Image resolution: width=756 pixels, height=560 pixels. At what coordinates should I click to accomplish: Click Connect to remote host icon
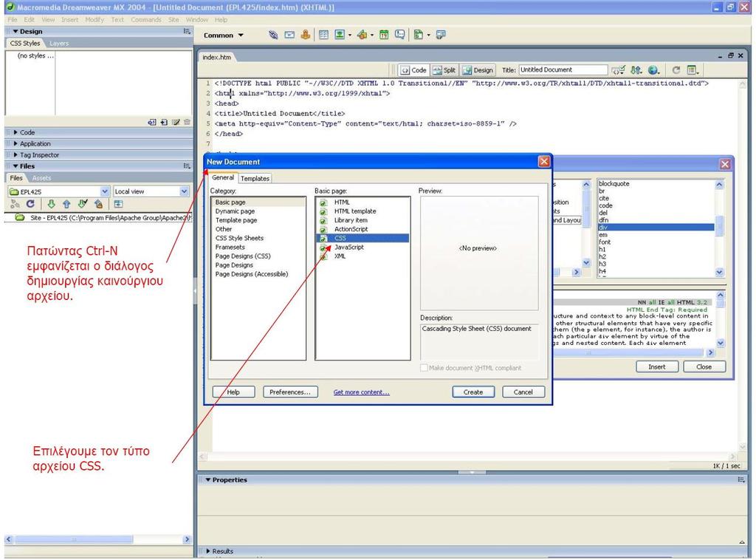pyautogui.click(x=15, y=204)
